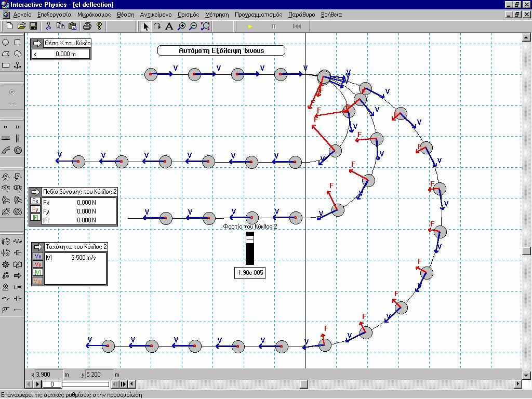Click the Cut scissors icon
Screen dimensions: 532x399
pos(48,26)
